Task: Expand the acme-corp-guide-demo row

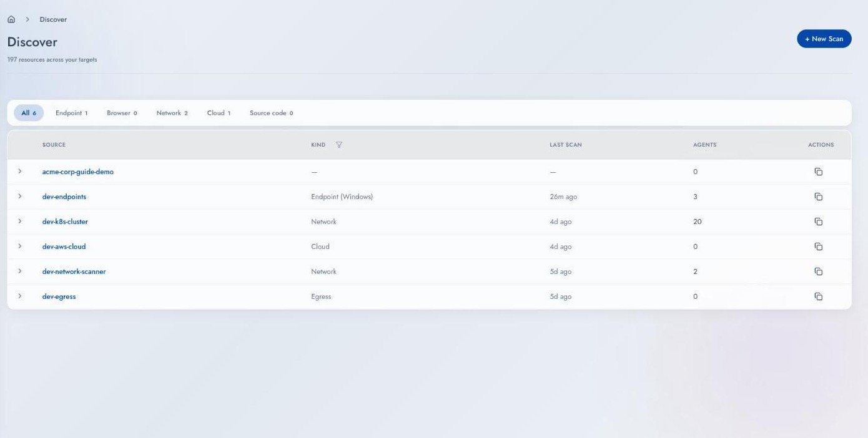Action: 20,172
